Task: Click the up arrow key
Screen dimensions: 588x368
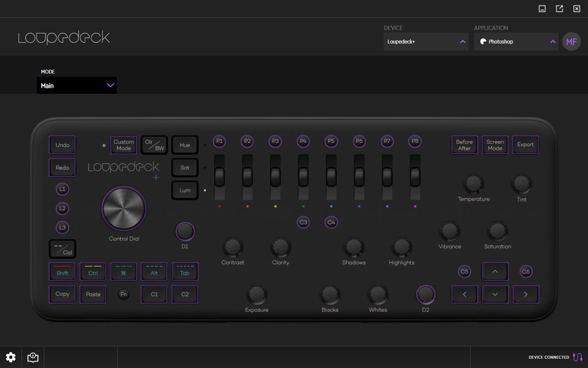Action: (495, 272)
